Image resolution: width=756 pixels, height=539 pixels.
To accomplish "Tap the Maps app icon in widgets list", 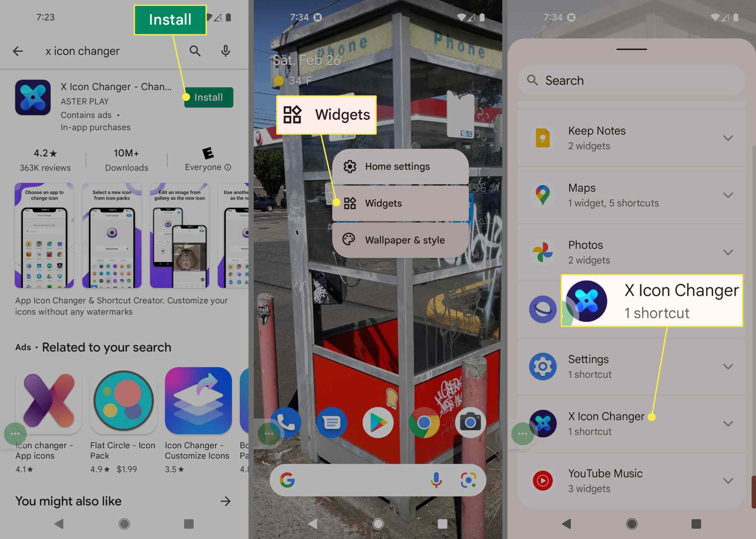I will (x=543, y=195).
